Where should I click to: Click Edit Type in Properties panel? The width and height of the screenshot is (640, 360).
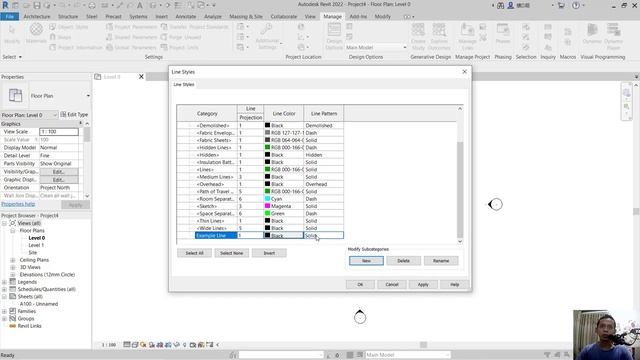coord(74,115)
